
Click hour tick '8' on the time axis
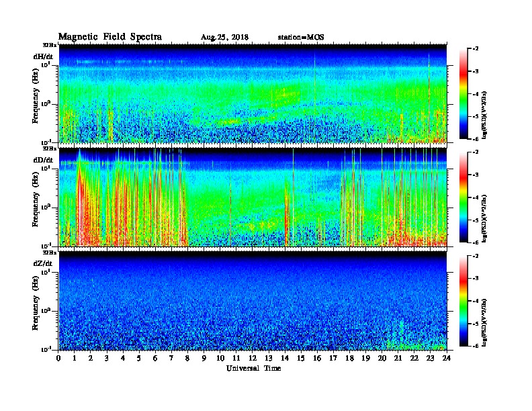tap(187, 358)
